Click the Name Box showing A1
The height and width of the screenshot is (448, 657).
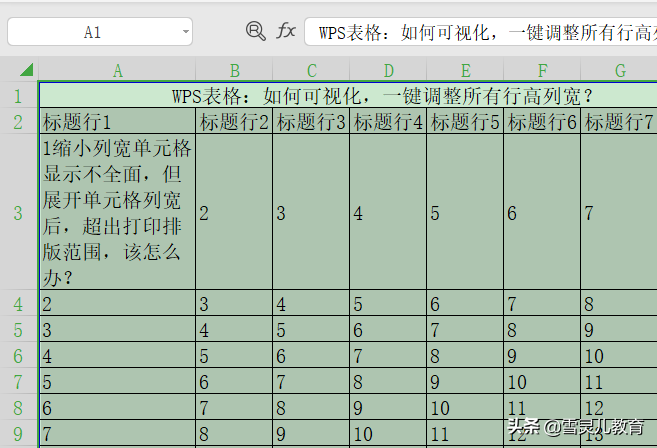[100, 31]
